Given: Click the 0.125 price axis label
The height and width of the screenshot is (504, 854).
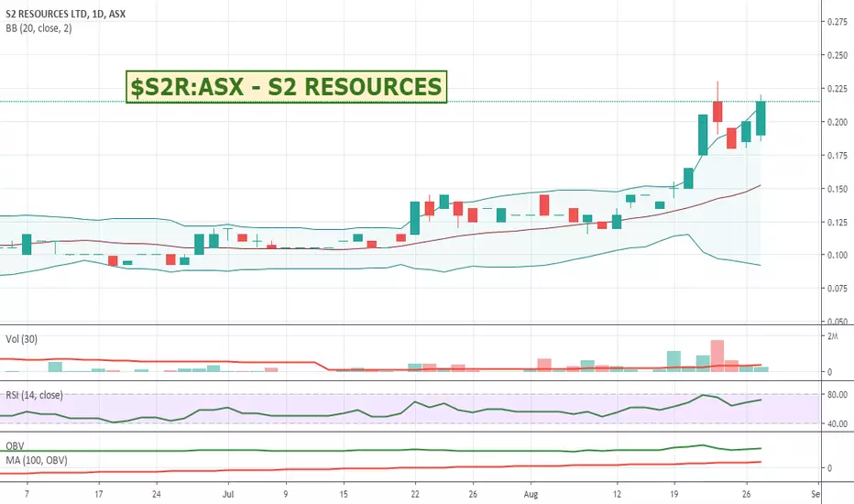Looking at the screenshot, I should coord(838,222).
